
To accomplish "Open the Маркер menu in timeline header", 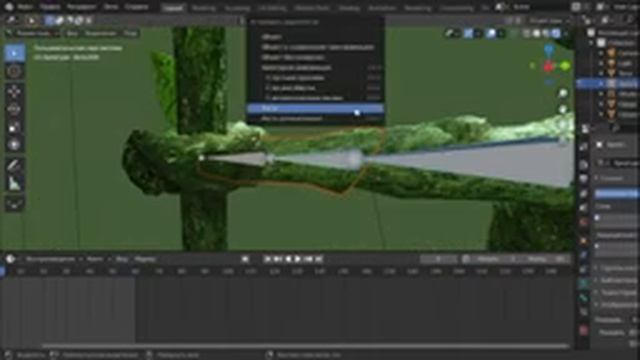I will (x=145, y=259).
